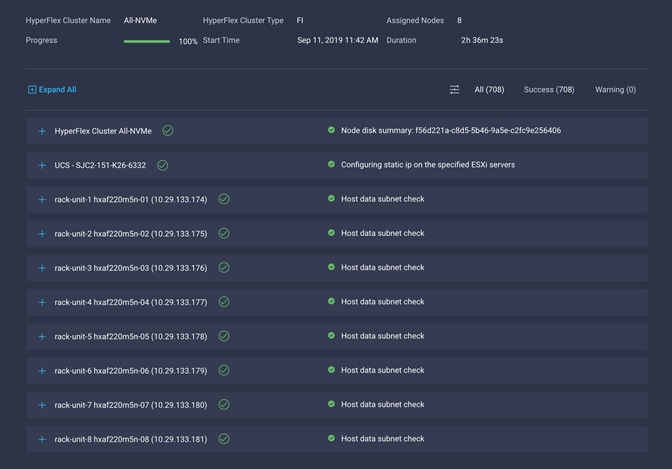Expand rack-unit-6 hxaf220m5n-06 row

point(42,371)
